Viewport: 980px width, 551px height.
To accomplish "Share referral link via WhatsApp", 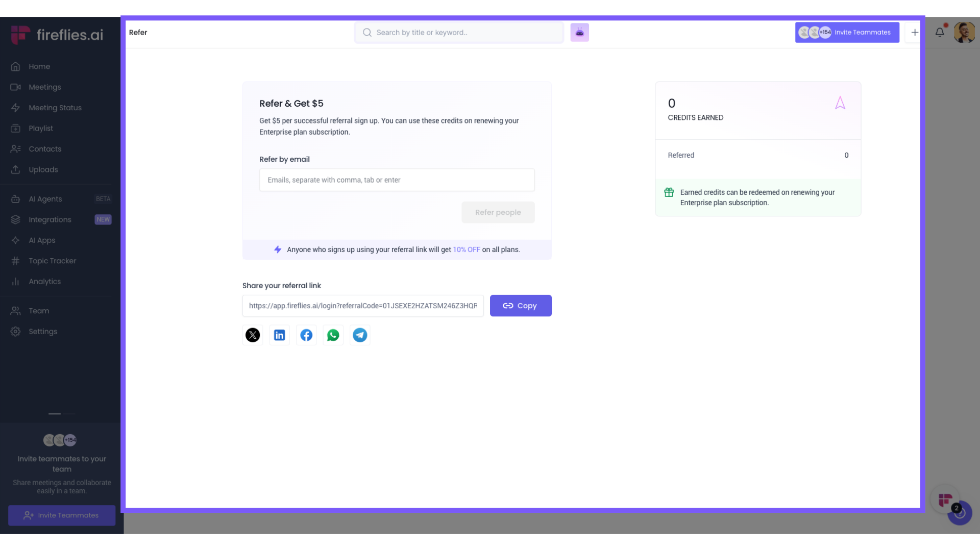I will (333, 335).
